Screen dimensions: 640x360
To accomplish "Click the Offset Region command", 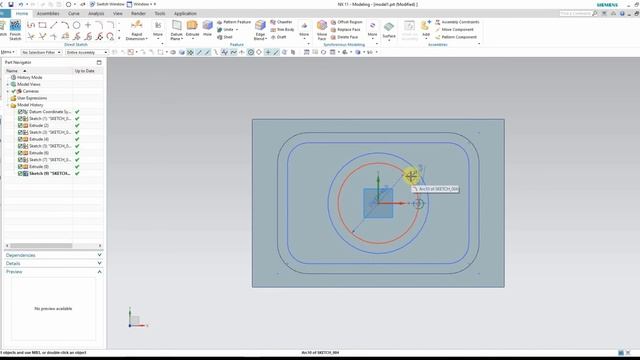I will [x=347, y=22].
